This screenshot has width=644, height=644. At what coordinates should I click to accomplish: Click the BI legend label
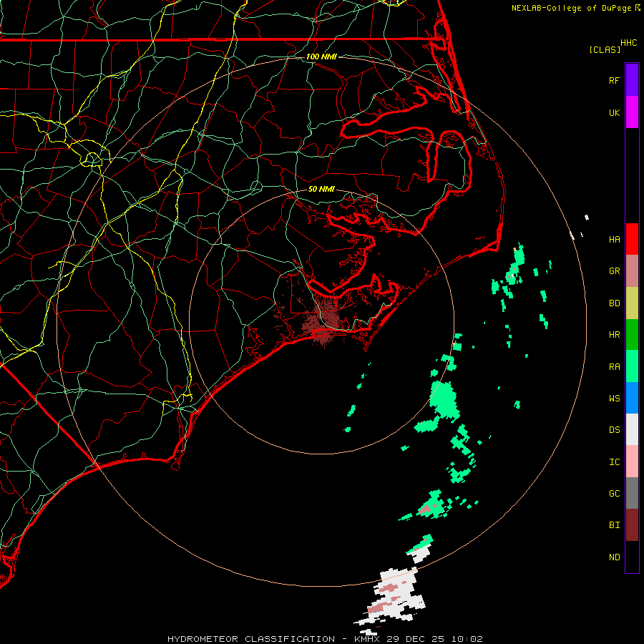614,525
